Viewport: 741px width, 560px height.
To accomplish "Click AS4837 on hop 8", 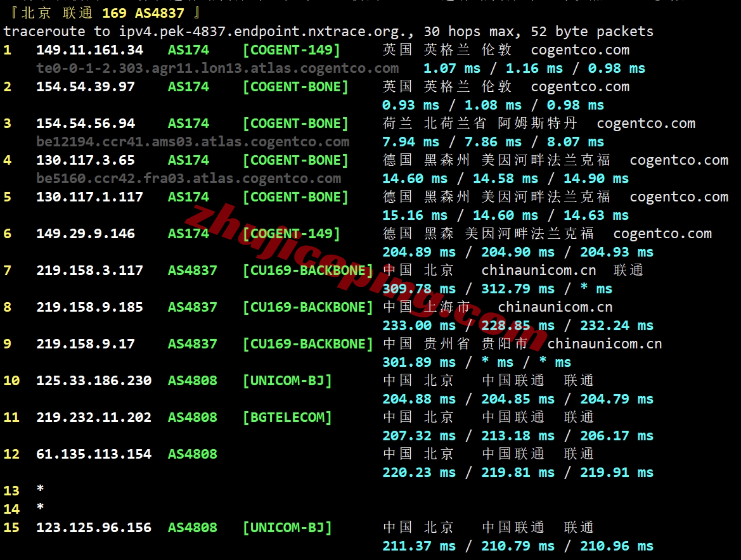I will (192, 307).
